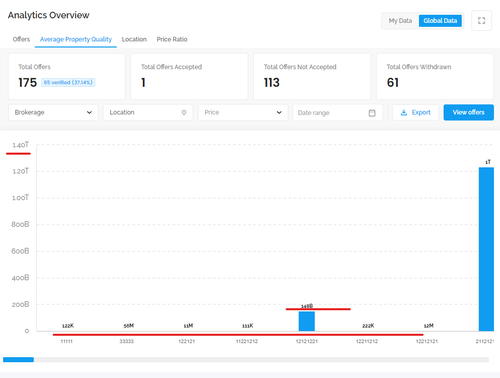
Task: Open the Price Ratio tab
Action: coord(172,39)
